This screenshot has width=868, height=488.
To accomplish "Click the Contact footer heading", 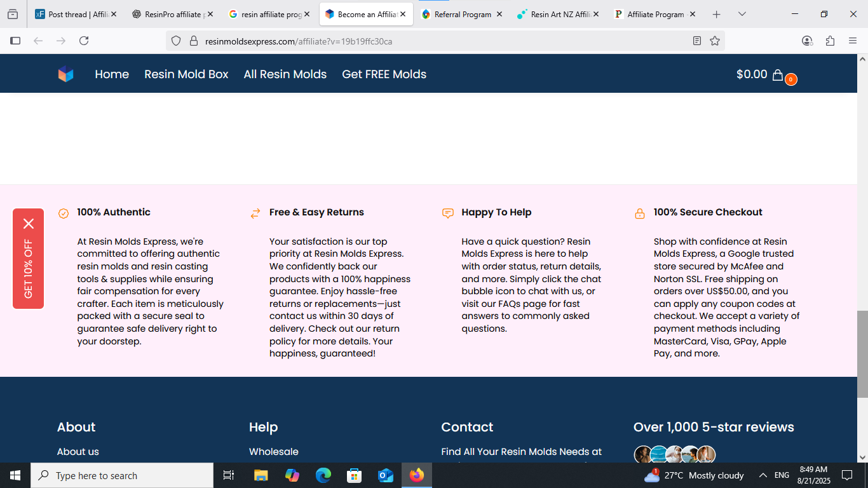I will pyautogui.click(x=467, y=427).
